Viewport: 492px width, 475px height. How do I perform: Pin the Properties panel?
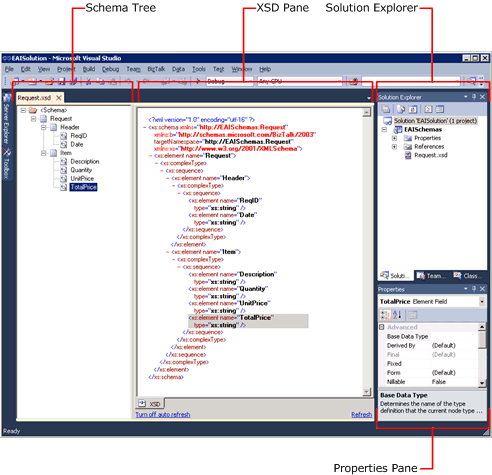pyautogui.click(x=474, y=289)
